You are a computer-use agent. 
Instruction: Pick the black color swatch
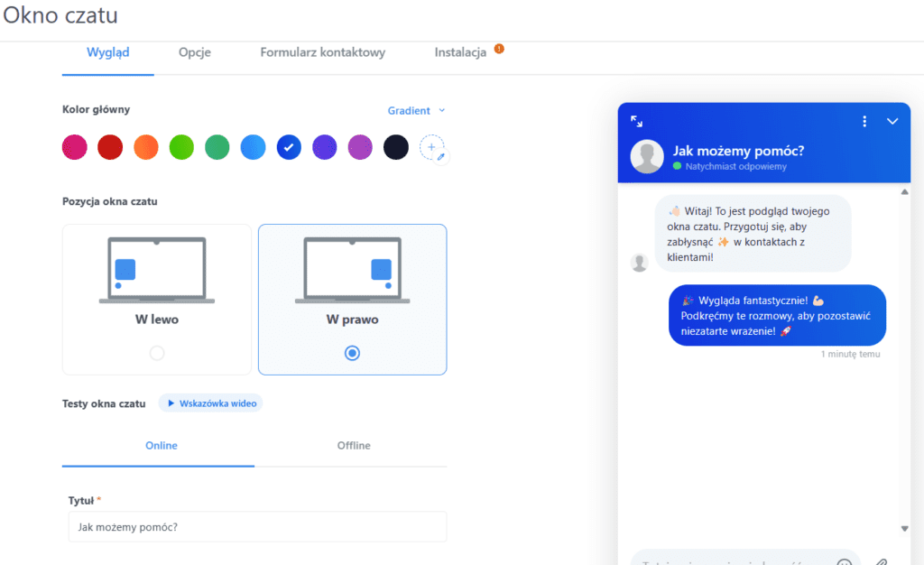(x=396, y=147)
